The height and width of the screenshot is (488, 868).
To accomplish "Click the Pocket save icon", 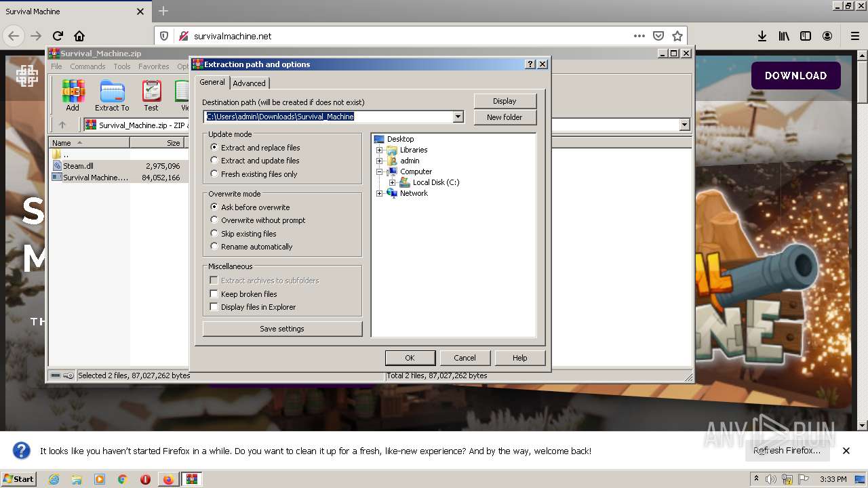I will pos(658,36).
